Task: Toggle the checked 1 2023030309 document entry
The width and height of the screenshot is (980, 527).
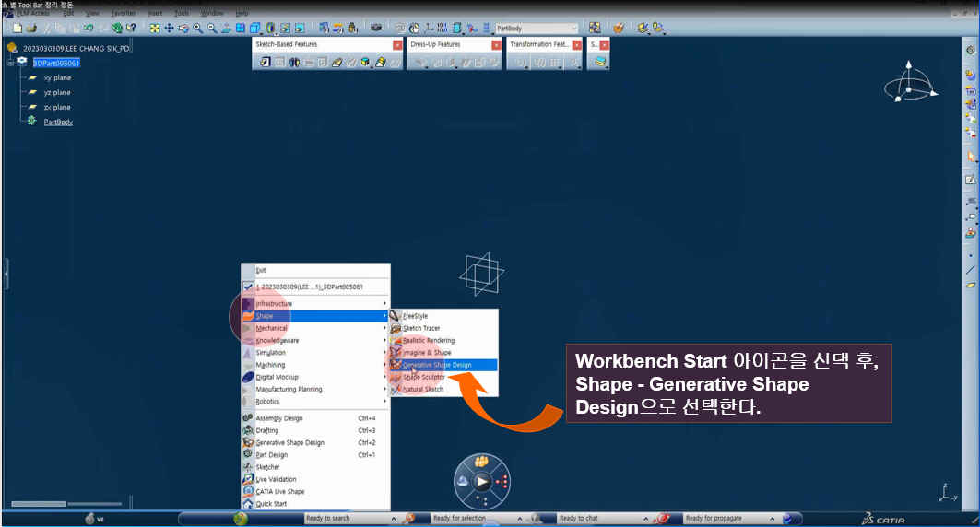Action: 315,287
